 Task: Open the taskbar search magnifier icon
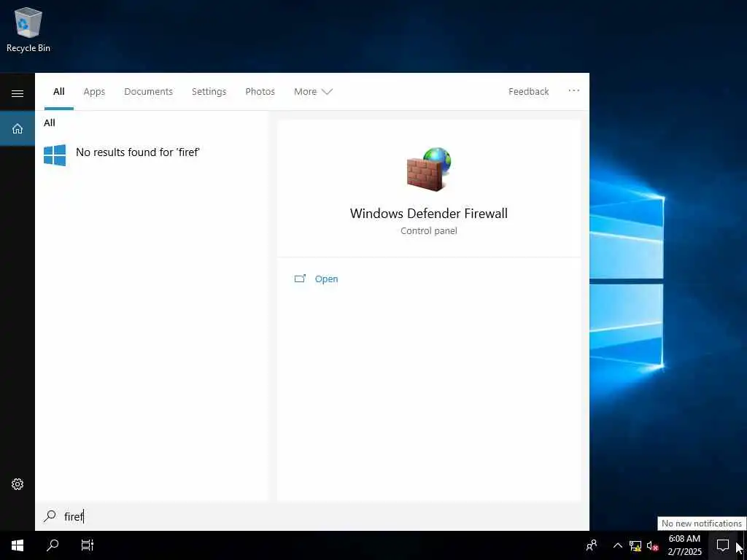point(53,545)
